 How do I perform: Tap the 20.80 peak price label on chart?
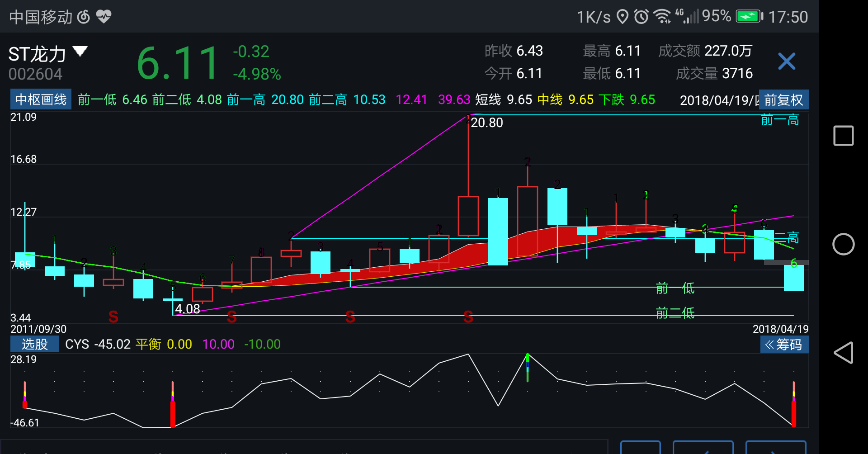tap(487, 123)
